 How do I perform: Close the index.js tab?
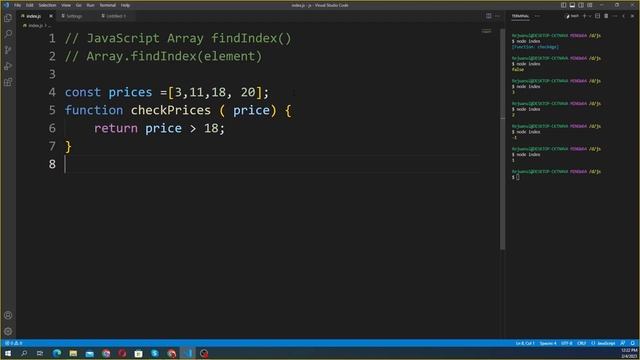click(x=51, y=16)
